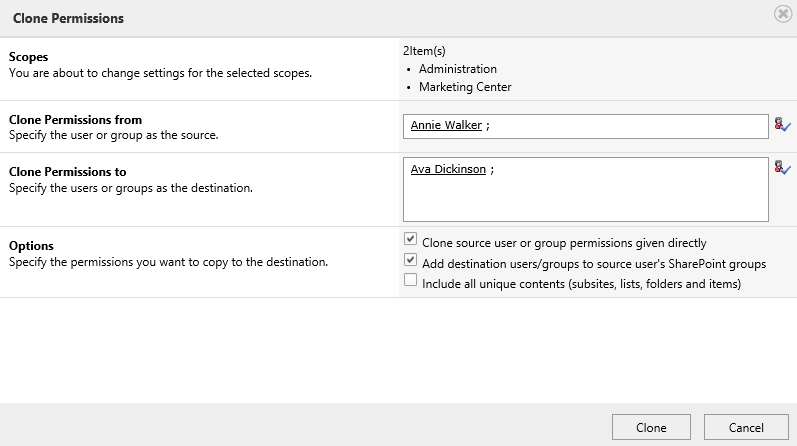Click blank area of destination users box
797x446 pixels.
coord(585,200)
